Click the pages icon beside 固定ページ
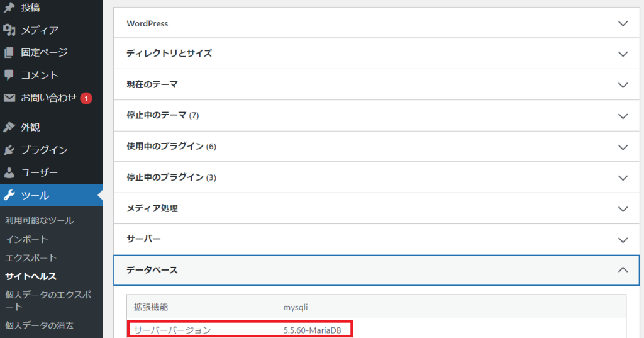The height and width of the screenshot is (338, 644). (9, 53)
